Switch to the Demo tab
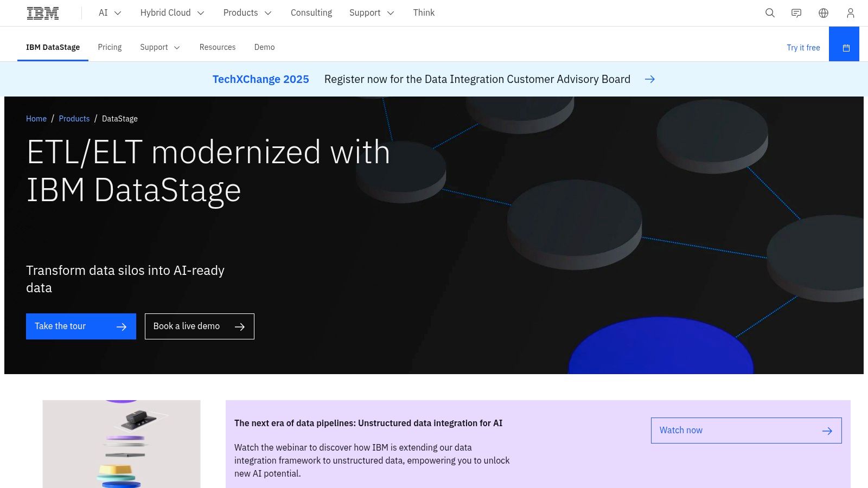 (x=265, y=47)
